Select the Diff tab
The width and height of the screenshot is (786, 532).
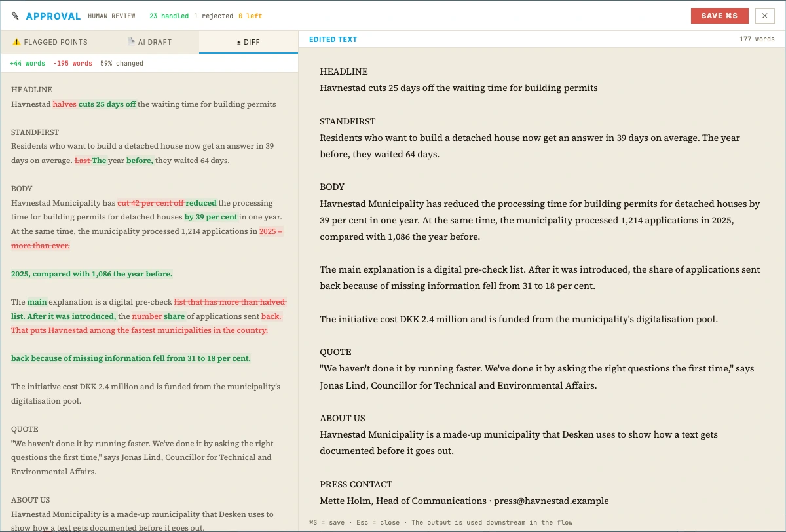pyautogui.click(x=248, y=42)
